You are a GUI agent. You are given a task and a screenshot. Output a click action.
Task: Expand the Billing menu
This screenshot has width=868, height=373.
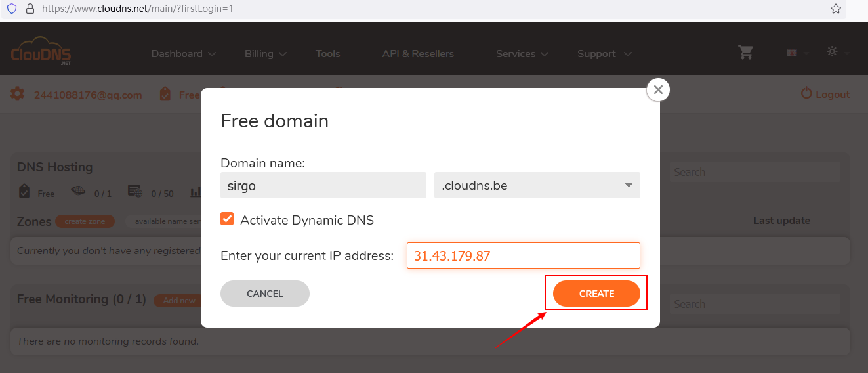tap(265, 54)
